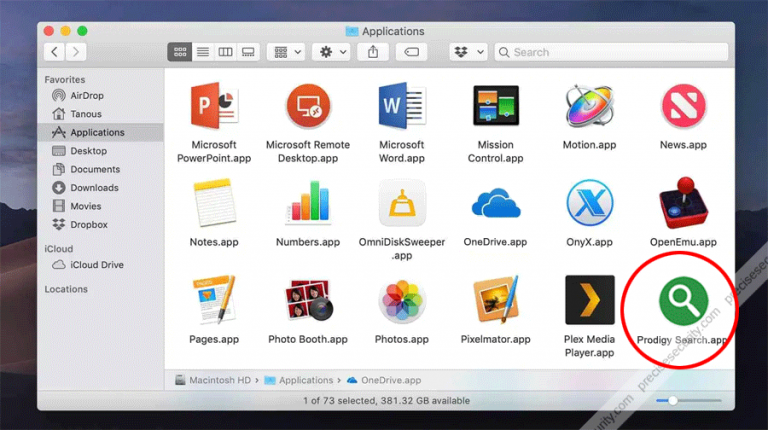Image resolution: width=768 pixels, height=430 pixels.
Task: Click the Numbers.app icon
Action: pos(308,202)
